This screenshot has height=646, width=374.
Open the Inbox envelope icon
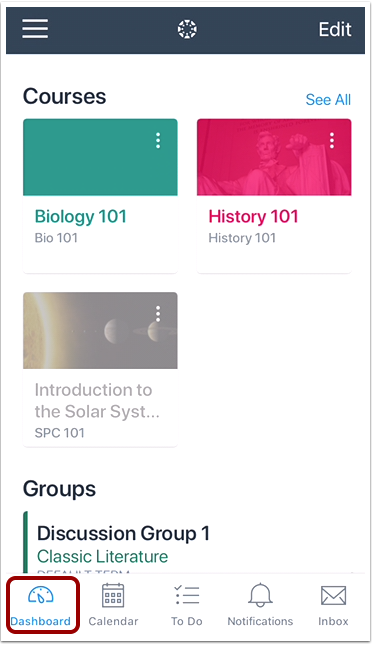pyautogui.click(x=333, y=596)
